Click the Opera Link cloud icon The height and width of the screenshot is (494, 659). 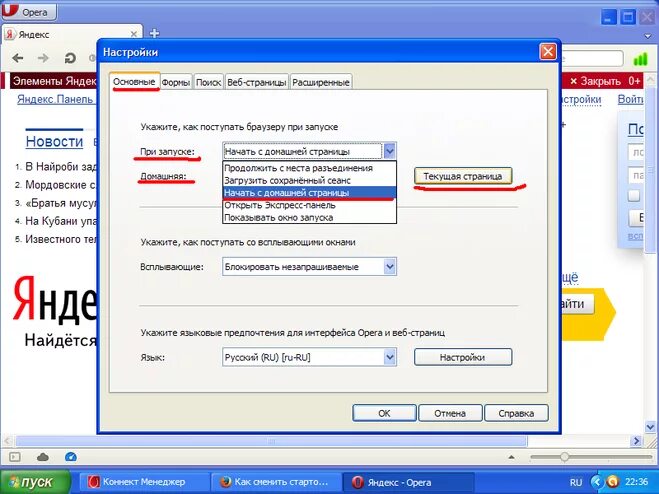click(43, 457)
